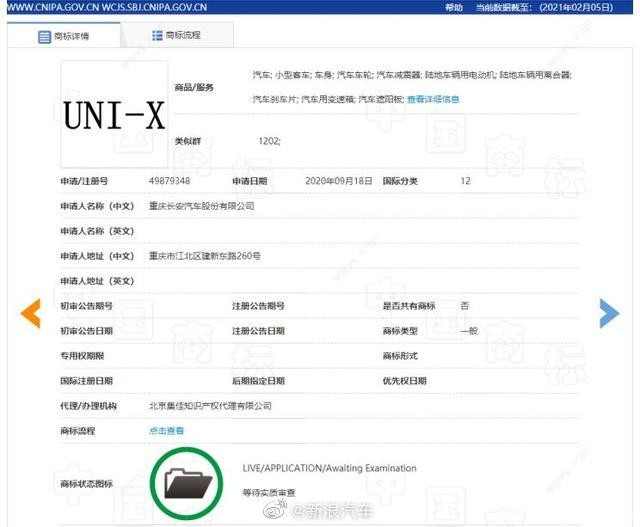Image resolution: width=640 pixels, height=527 pixels.
Task: Click the 国际分类 label
Action: (x=400, y=181)
